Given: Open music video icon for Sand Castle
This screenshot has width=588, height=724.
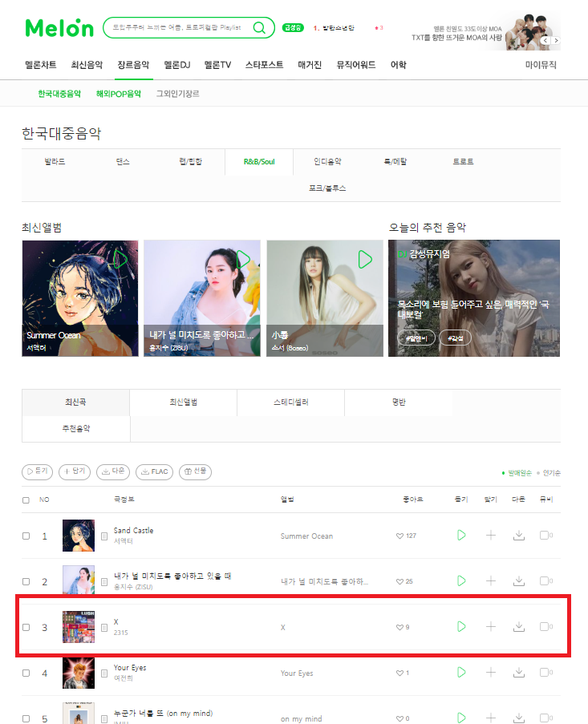Looking at the screenshot, I should [545, 535].
